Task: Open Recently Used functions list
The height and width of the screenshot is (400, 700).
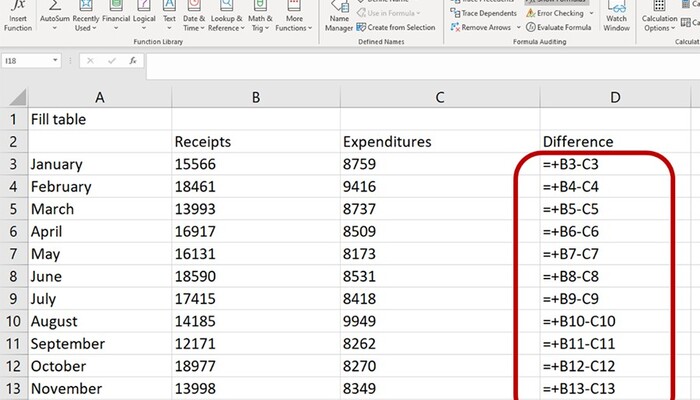Action: click(x=85, y=17)
